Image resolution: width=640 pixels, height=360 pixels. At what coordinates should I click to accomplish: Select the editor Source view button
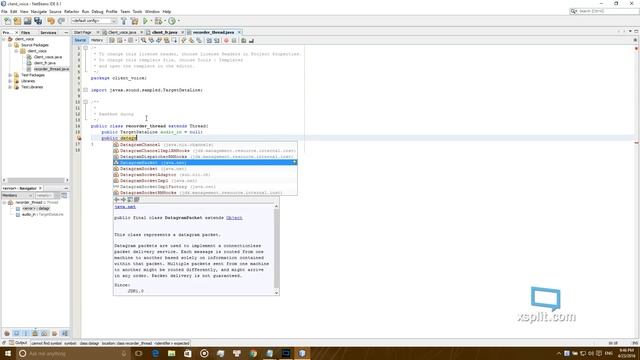coord(80,40)
